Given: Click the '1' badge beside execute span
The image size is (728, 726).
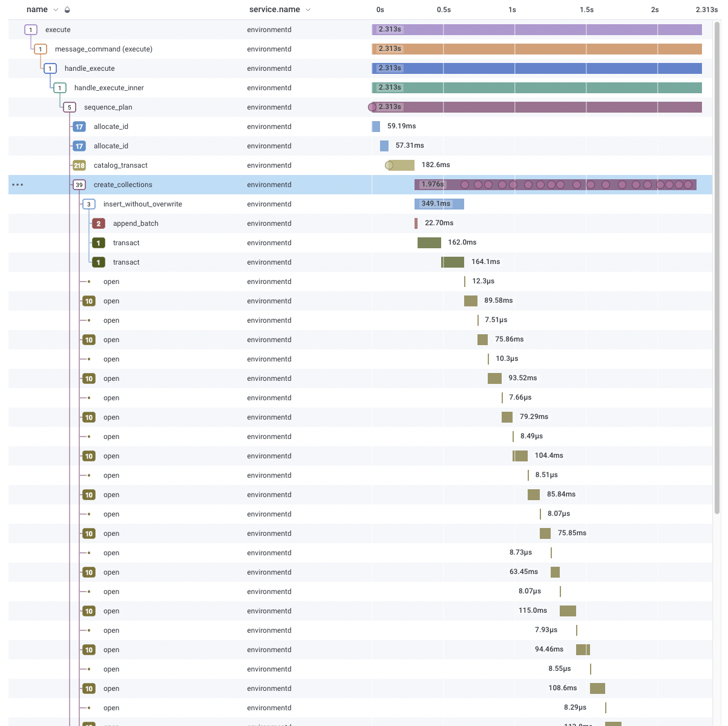Looking at the screenshot, I should (x=30, y=29).
